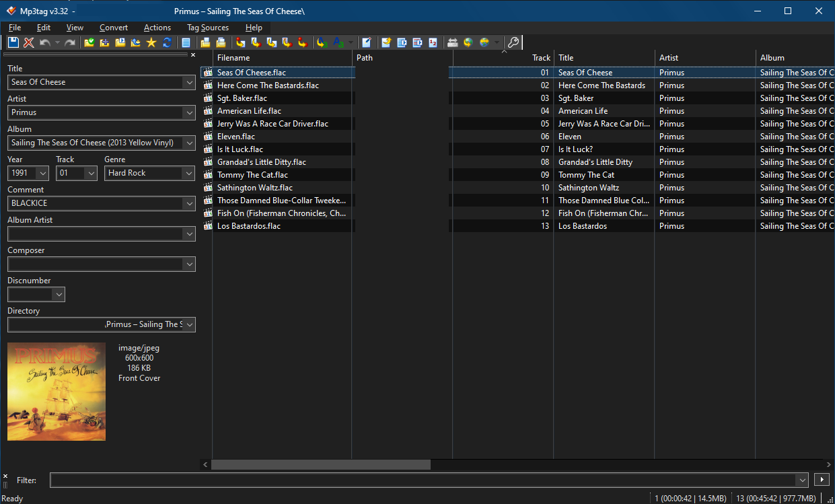Expand the Comment field dropdown

coord(188,203)
